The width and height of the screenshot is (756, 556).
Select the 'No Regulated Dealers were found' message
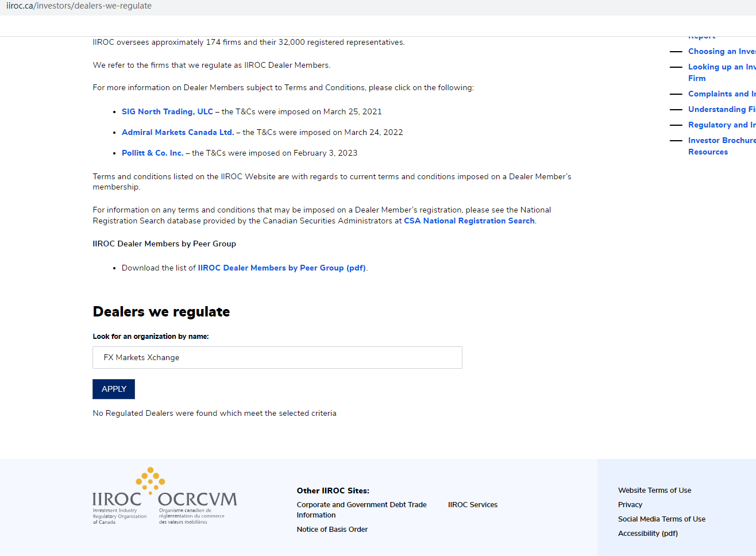[x=215, y=413]
